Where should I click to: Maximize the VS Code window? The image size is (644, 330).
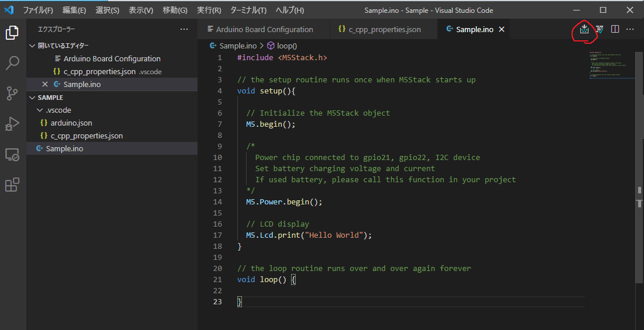pyautogui.click(x=603, y=10)
